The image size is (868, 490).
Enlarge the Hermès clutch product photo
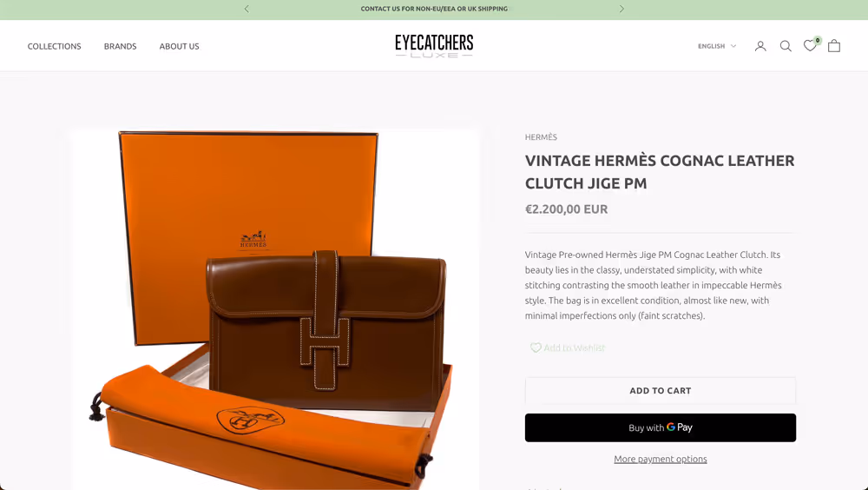pos(274,309)
